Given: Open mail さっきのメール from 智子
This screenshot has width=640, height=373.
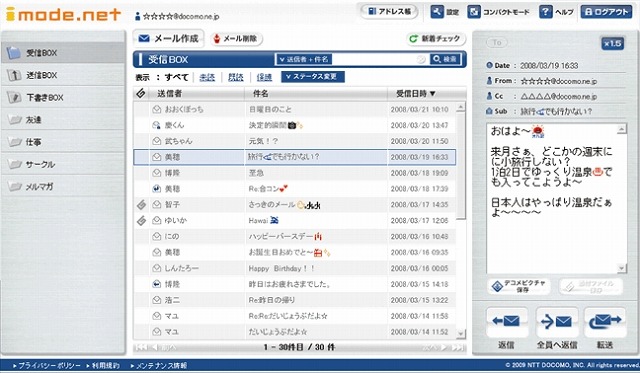Looking at the screenshot, I should click(x=294, y=205).
